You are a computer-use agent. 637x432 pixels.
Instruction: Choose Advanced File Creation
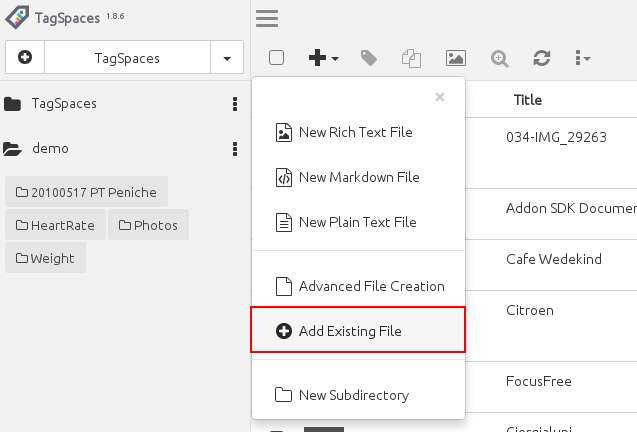pos(358,287)
